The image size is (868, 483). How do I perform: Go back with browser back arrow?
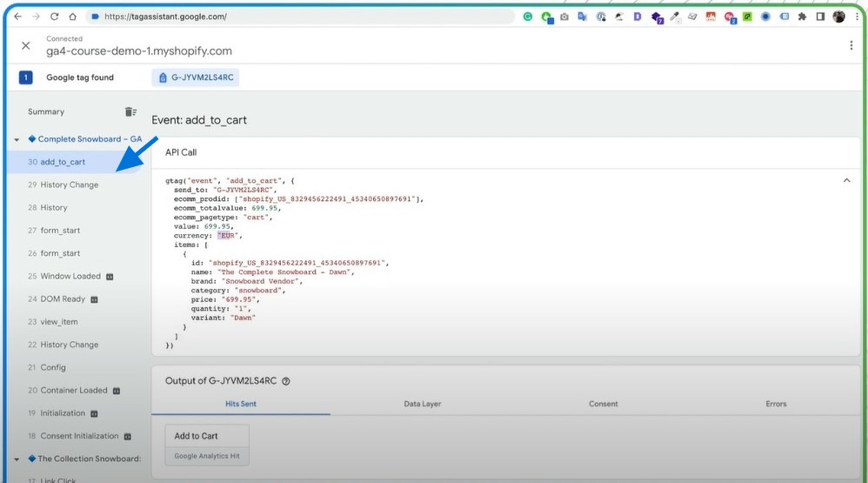coord(17,17)
